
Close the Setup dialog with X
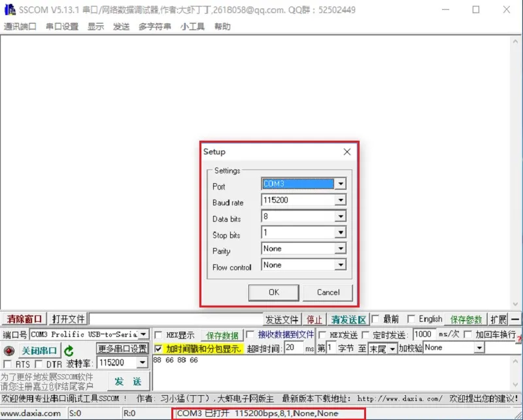pos(347,152)
